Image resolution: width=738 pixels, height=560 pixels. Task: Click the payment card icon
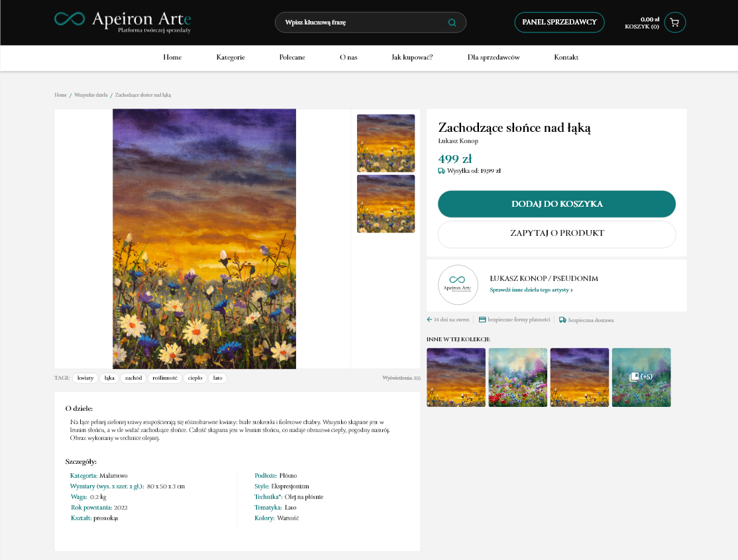coord(482,320)
